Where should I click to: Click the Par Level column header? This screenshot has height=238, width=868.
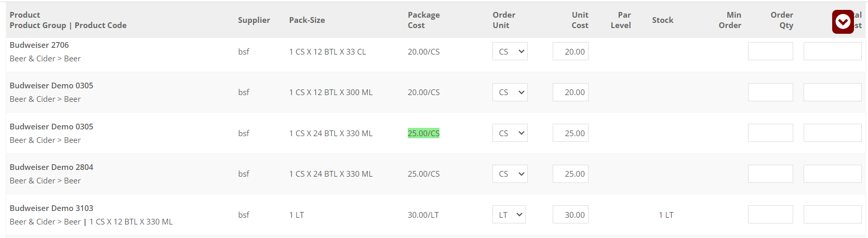(621, 20)
